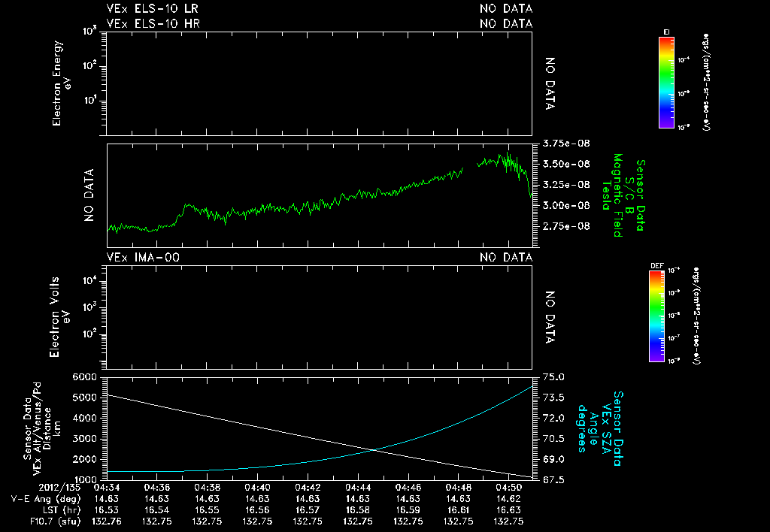Click the 67.5 degrees SZA tick

[553, 479]
